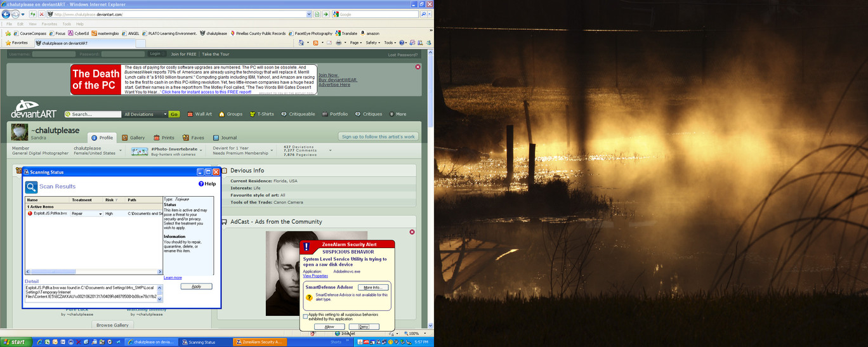Open the Safety dropdown in IE command bar

tap(373, 43)
